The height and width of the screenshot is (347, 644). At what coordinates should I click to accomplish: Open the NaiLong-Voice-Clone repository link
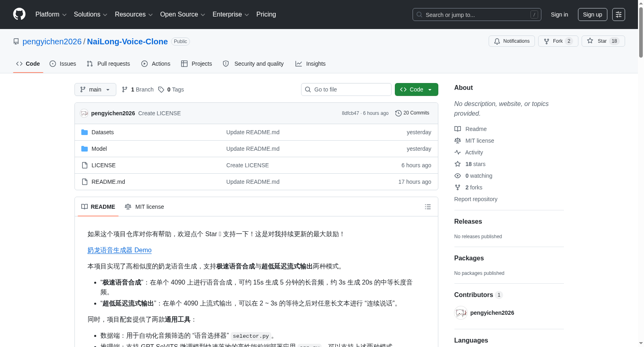point(127,42)
